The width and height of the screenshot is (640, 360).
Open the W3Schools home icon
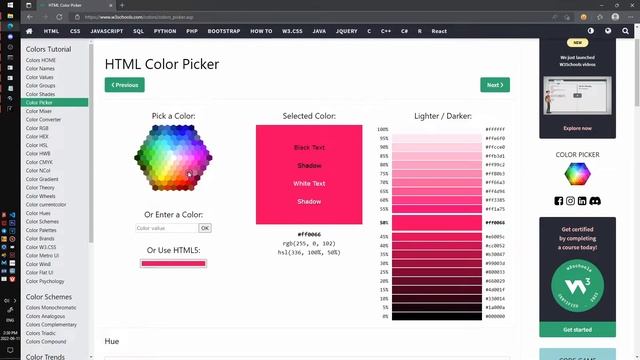point(29,31)
